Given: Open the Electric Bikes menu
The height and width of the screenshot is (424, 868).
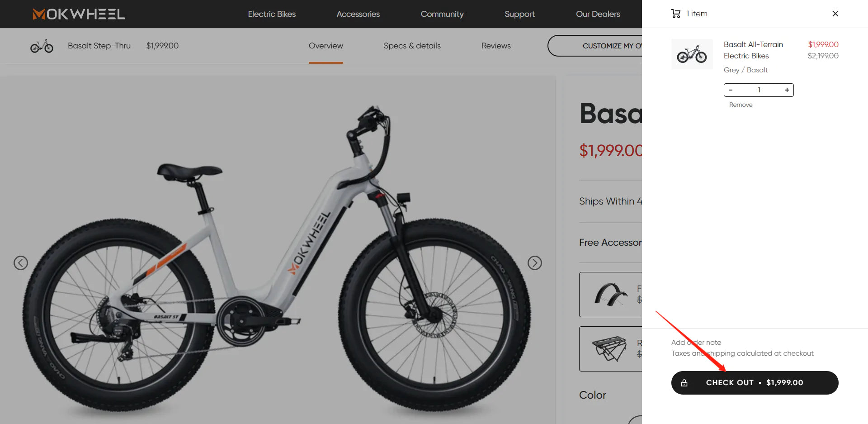Looking at the screenshot, I should point(272,14).
